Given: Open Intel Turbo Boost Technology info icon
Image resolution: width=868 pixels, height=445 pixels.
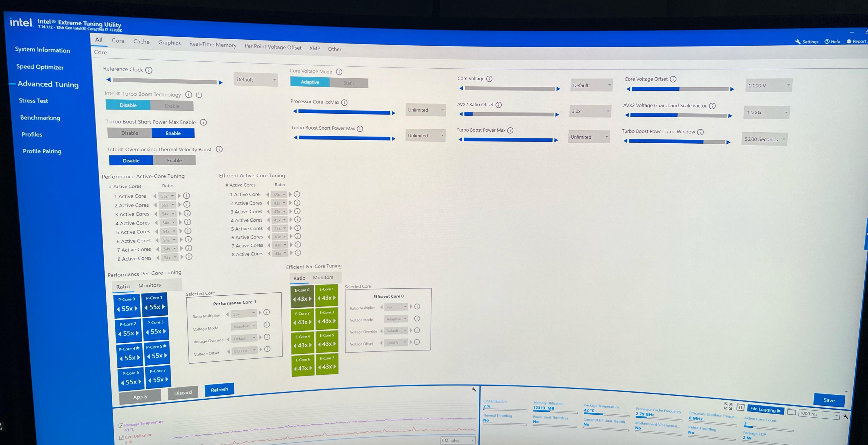Looking at the screenshot, I should [189, 94].
